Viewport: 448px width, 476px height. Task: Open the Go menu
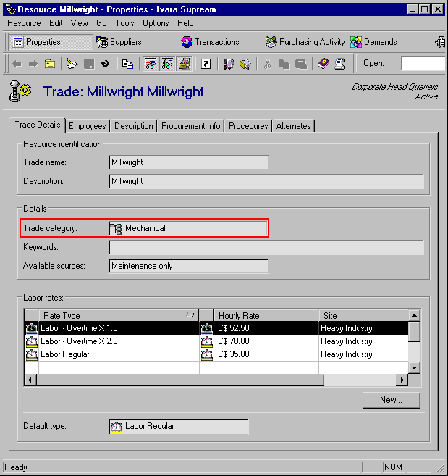tap(101, 23)
